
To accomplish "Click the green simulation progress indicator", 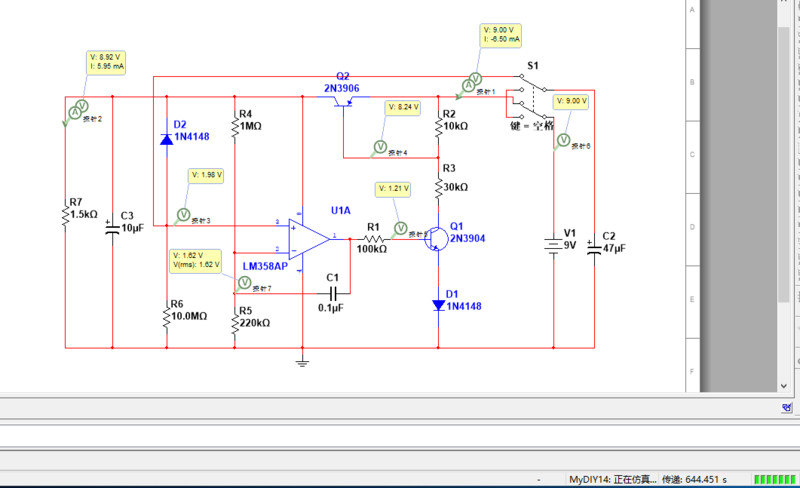I will tap(773, 479).
